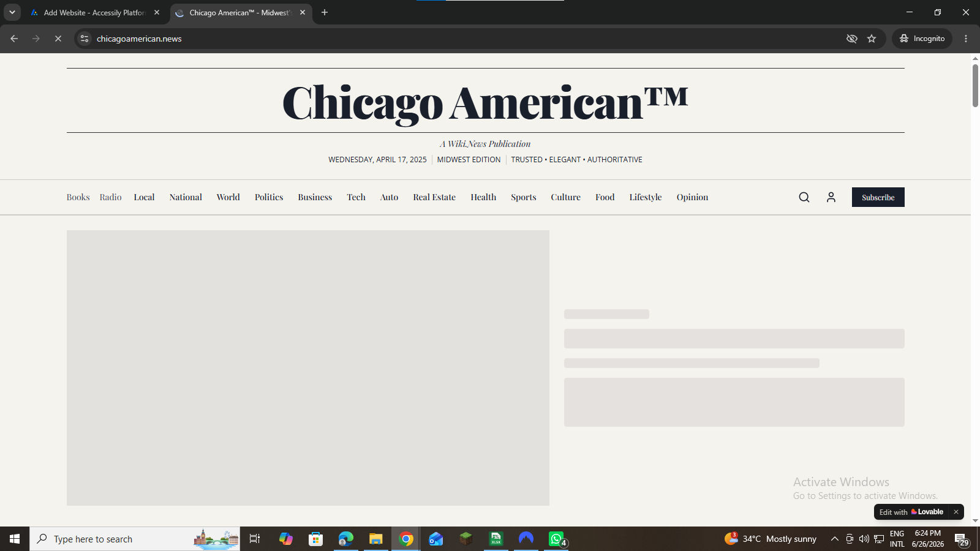Open Microsoft Edge from taskbar
Viewport: 980px width, 551px height.
346,539
